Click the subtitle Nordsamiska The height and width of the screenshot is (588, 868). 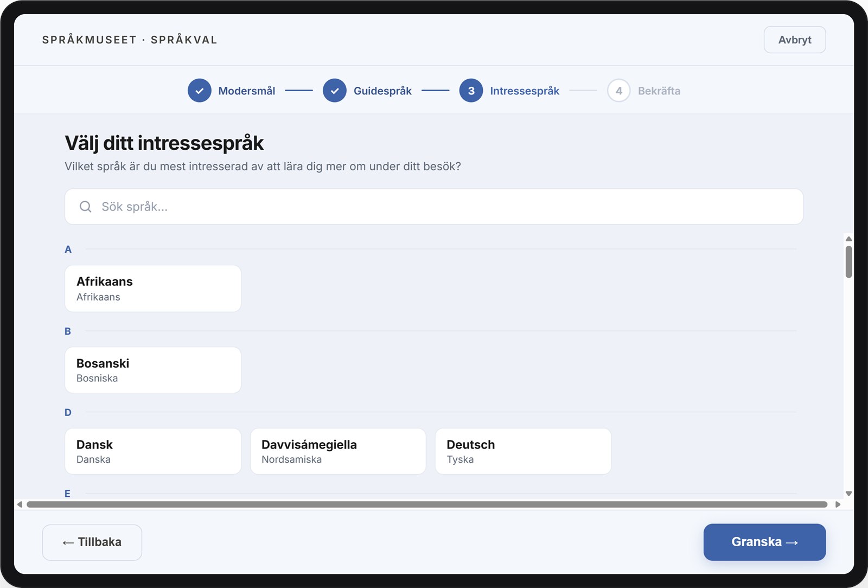click(x=291, y=459)
